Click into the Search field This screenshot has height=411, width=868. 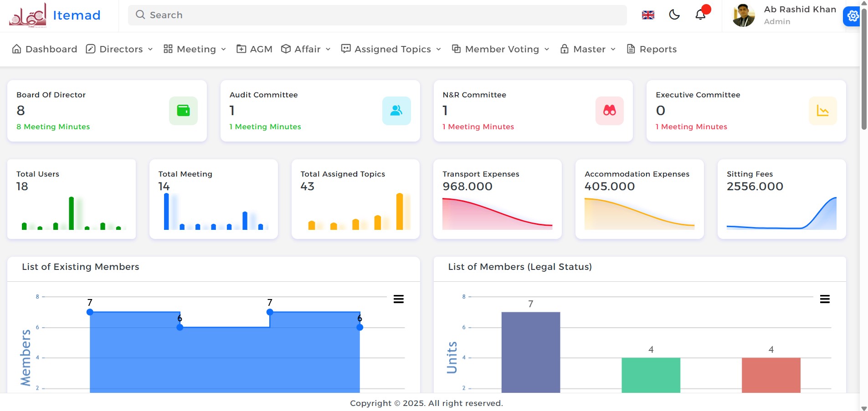pos(377,15)
